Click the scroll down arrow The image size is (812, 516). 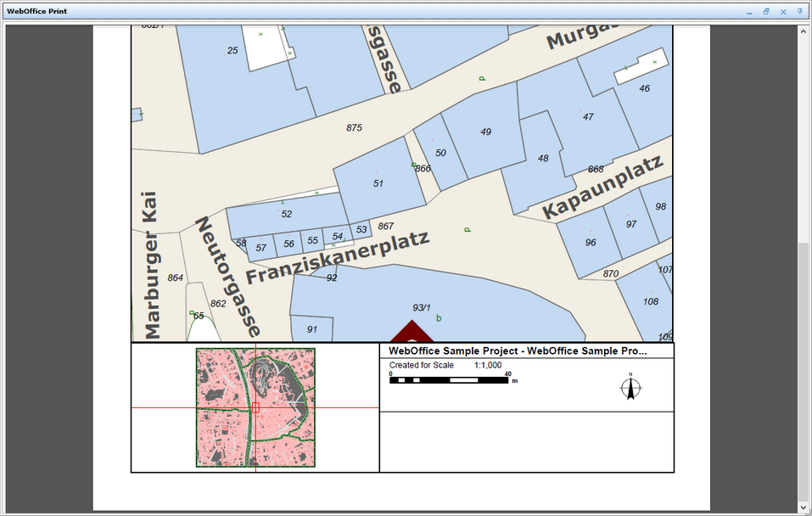[x=803, y=507]
